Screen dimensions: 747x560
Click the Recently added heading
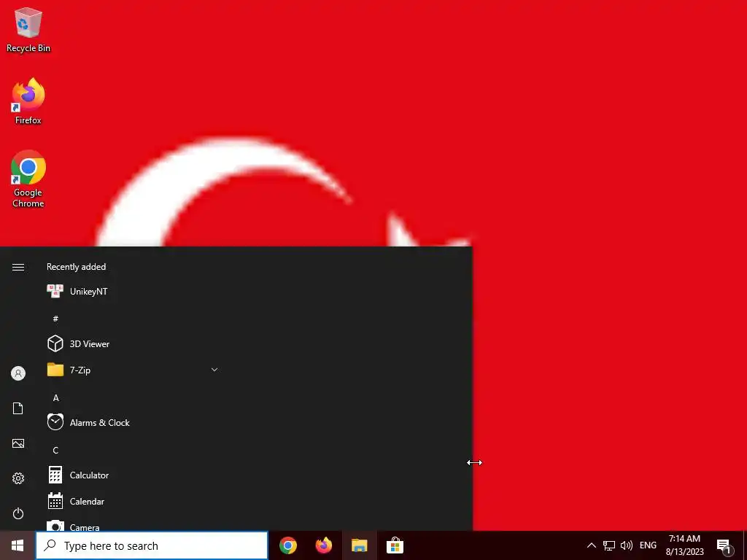(x=76, y=267)
